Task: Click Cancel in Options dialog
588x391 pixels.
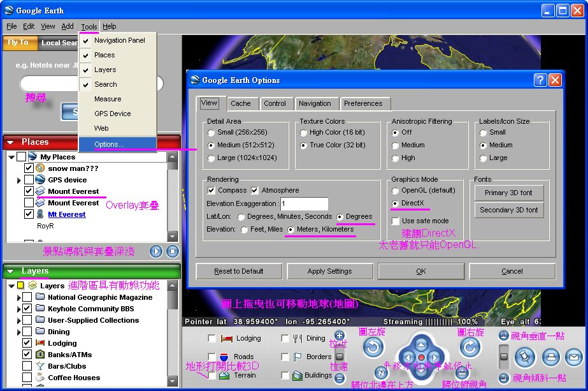Action: pos(512,271)
